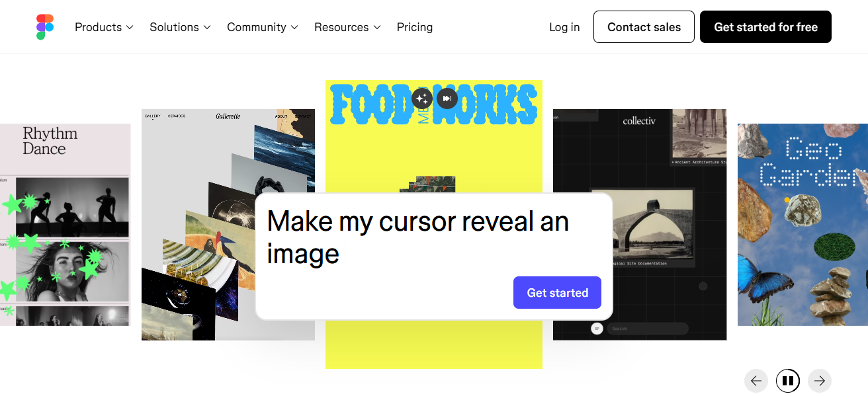Go to the Pricing page

coord(415,27)
